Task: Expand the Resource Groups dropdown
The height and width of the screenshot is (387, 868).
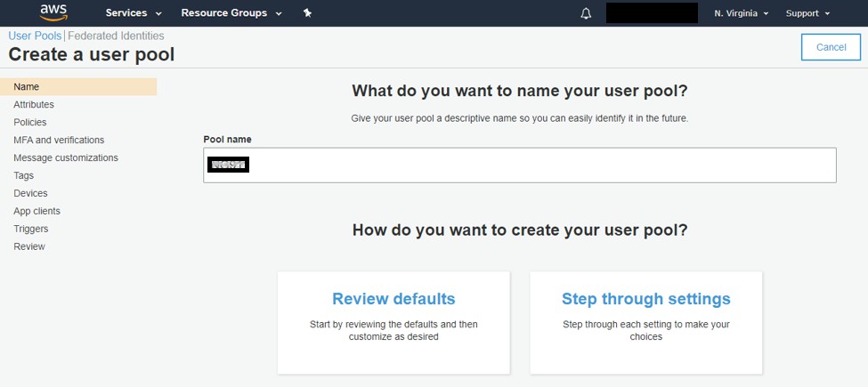Action: [x=231, y=13]
